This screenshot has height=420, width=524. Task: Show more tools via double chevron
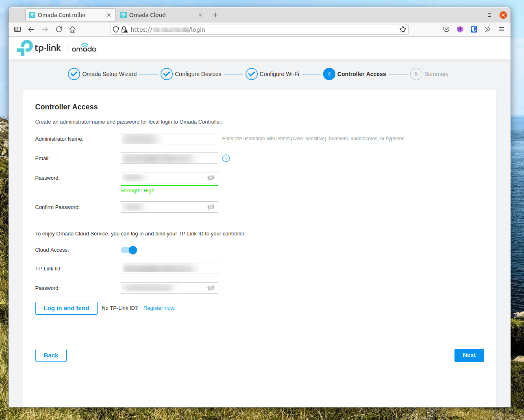coord(488,29)
